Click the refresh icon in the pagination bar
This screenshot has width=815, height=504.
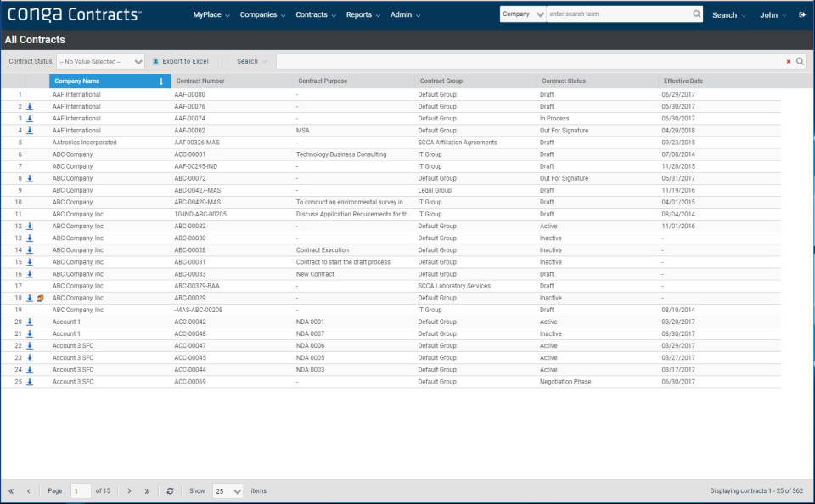170,490
